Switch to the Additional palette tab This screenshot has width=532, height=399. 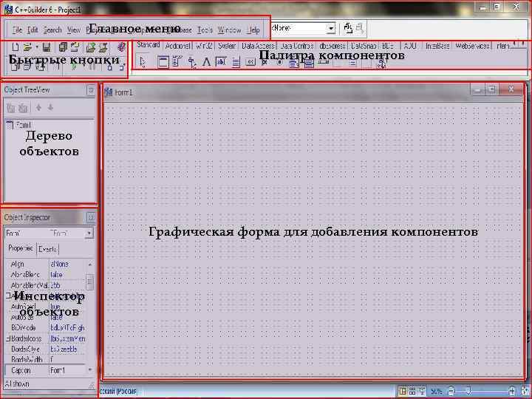click(x=177, y=46)
